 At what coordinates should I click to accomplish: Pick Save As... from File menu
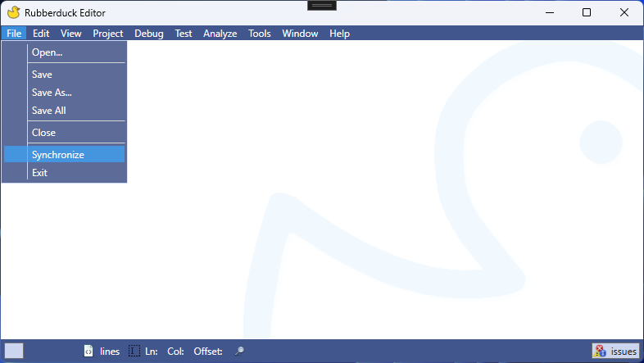coord(52,93)
